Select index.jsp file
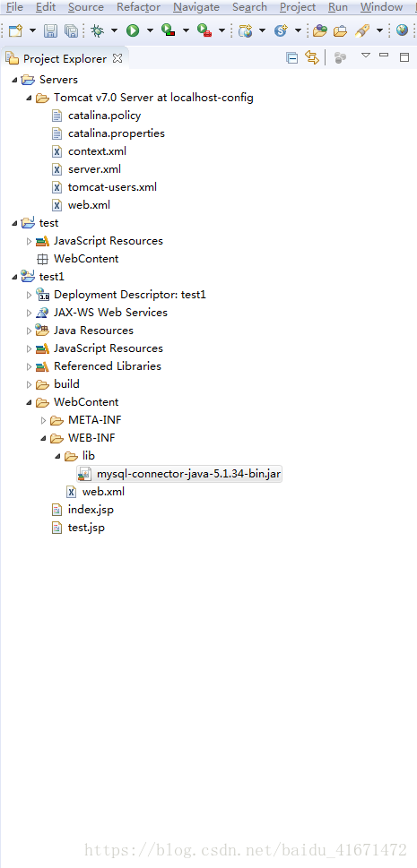Image resolution: width=417 pixels, height=868 pixels. [x=91, y=510]
